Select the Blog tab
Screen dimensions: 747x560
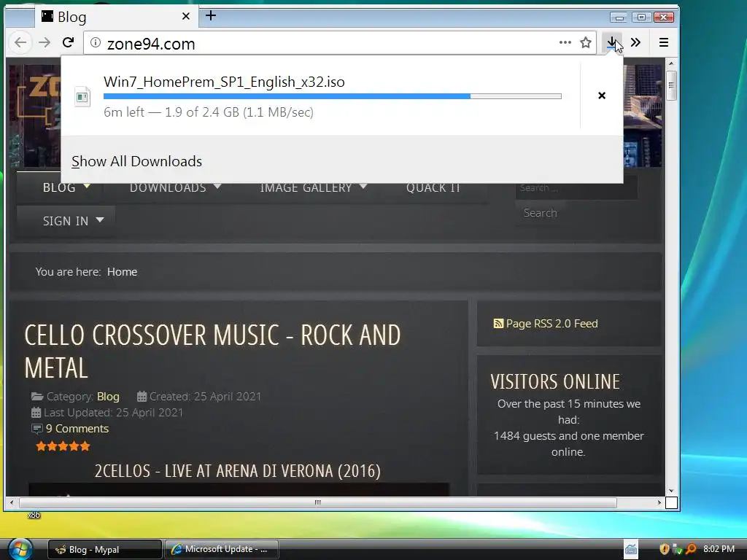click(117, 17)
